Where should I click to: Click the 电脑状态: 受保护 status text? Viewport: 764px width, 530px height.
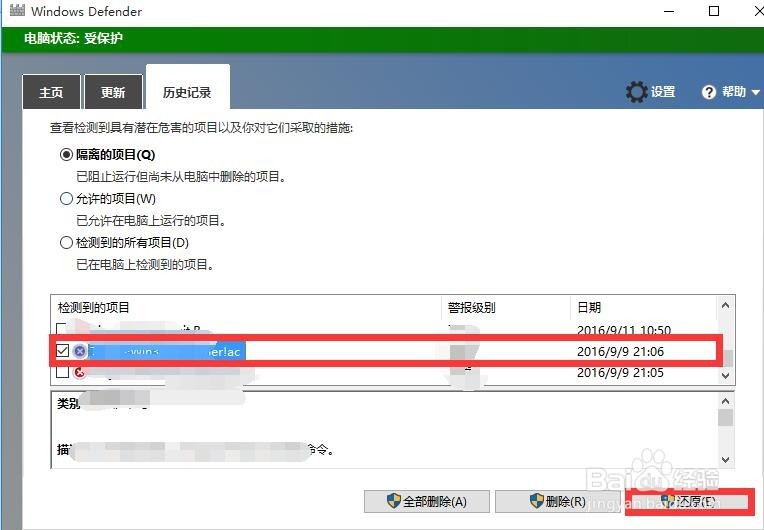pyautogui.click(x=73, y=38)
